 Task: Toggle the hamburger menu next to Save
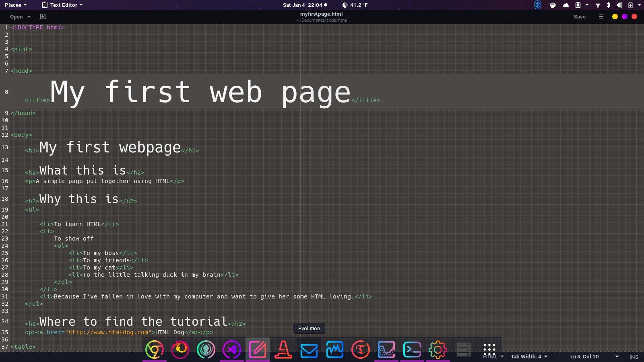[x=601, y=16]
